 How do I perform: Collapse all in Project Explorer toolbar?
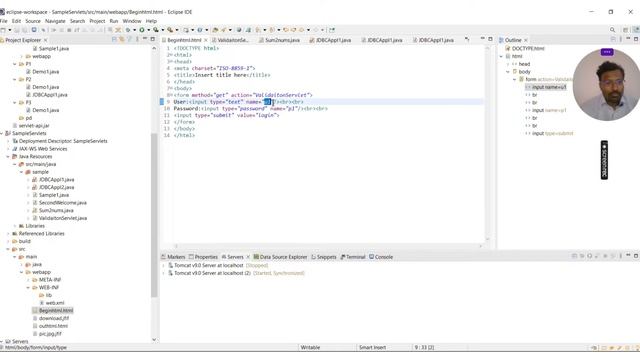(x=114, y=40)
